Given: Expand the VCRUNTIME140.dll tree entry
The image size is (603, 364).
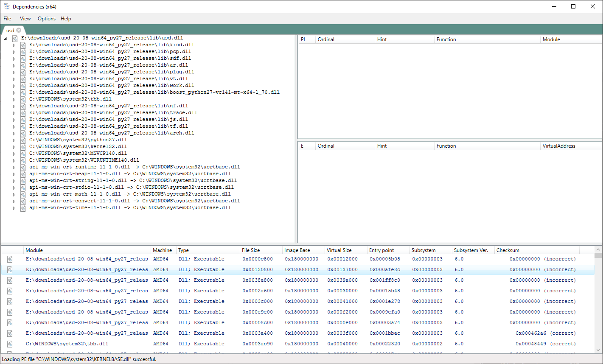Looking at the screenshot, I should pos(14,160).
